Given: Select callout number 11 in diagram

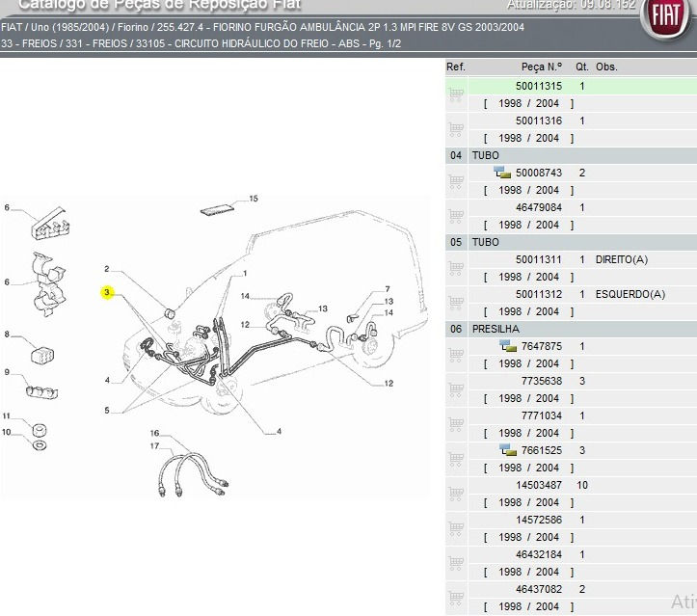Looking at the screenshot, I should [x=6, y=416].
